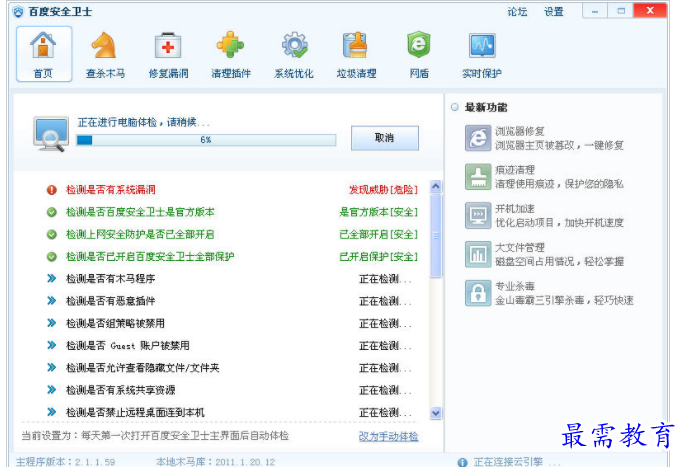Click the arrow icon beside 检测是否有木马程序
683x467 pixels.
click(x=52, y=278)
